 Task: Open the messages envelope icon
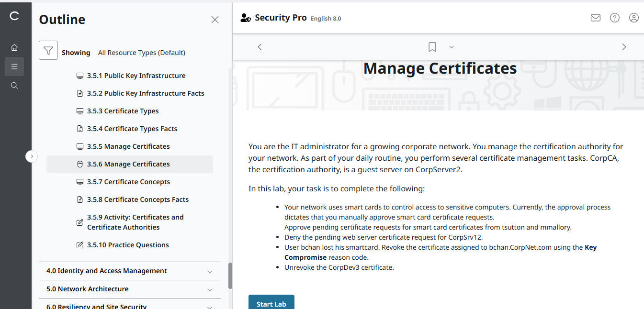point(595,17)
